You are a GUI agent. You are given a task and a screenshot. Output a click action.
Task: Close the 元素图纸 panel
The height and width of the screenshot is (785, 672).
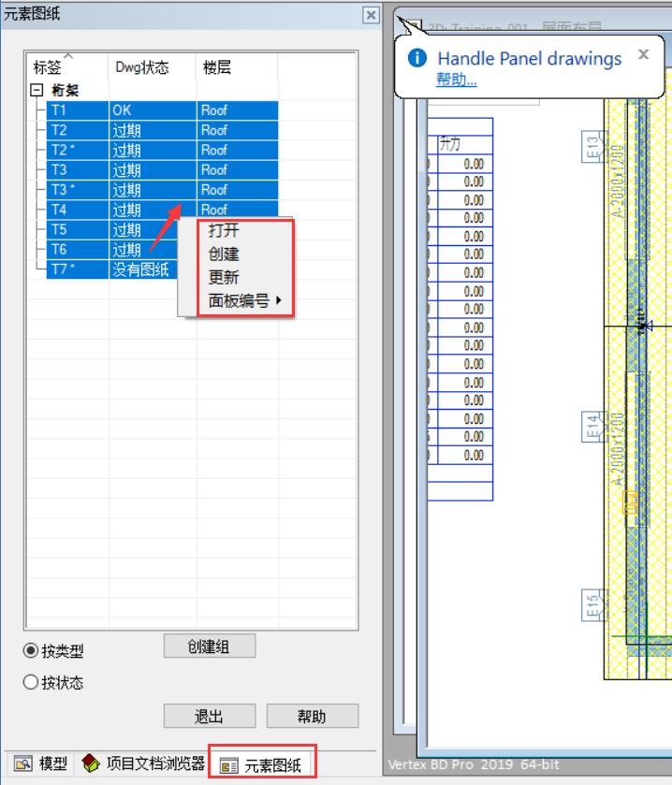point(371,15)
